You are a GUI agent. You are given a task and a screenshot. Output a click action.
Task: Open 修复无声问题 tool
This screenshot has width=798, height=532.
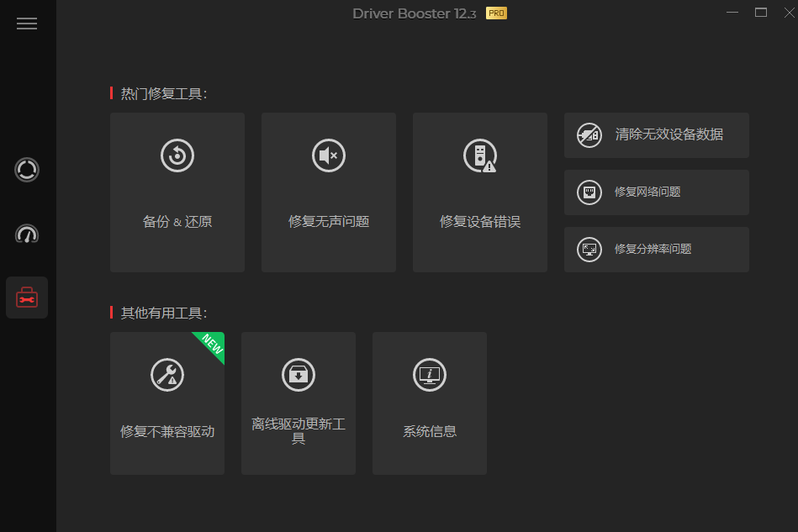pos(329,192)
